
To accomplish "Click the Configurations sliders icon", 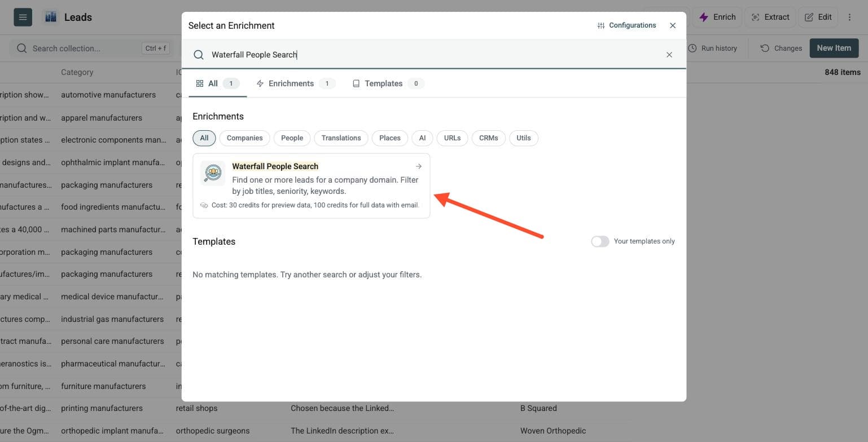I will coord(601,25).
